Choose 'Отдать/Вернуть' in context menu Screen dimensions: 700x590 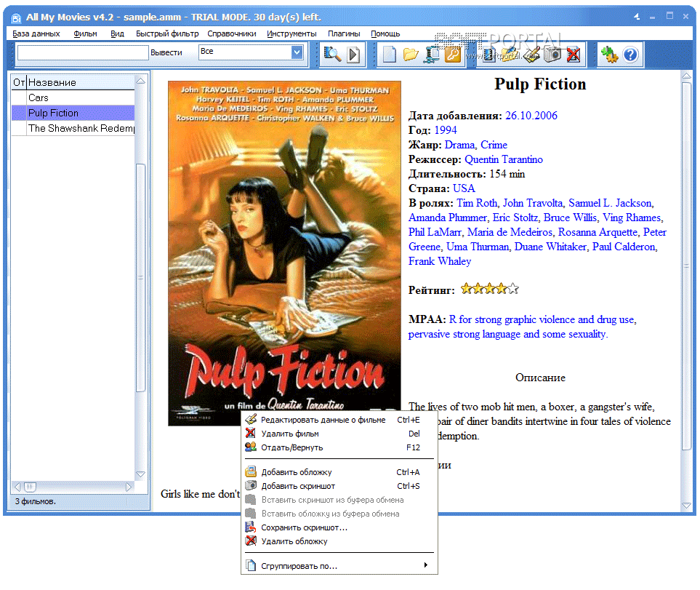339,447
